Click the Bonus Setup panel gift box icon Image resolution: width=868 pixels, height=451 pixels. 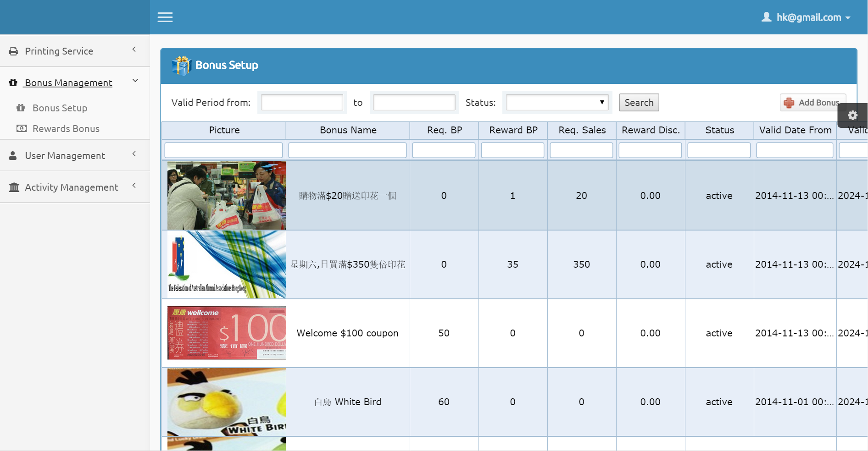click(x=181, y=66)
